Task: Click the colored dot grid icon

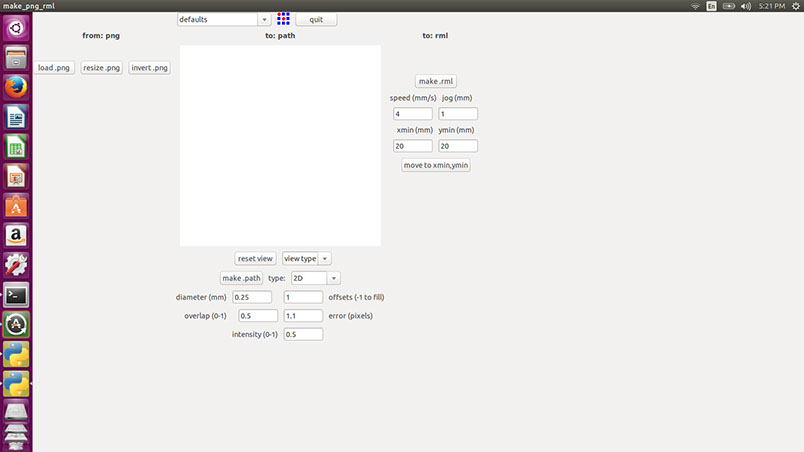Action: [283, 19]
